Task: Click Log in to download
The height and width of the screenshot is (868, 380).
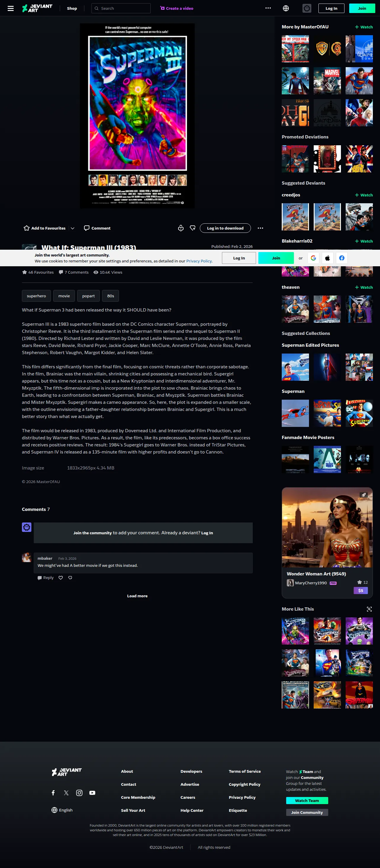Action: (225, 228)
